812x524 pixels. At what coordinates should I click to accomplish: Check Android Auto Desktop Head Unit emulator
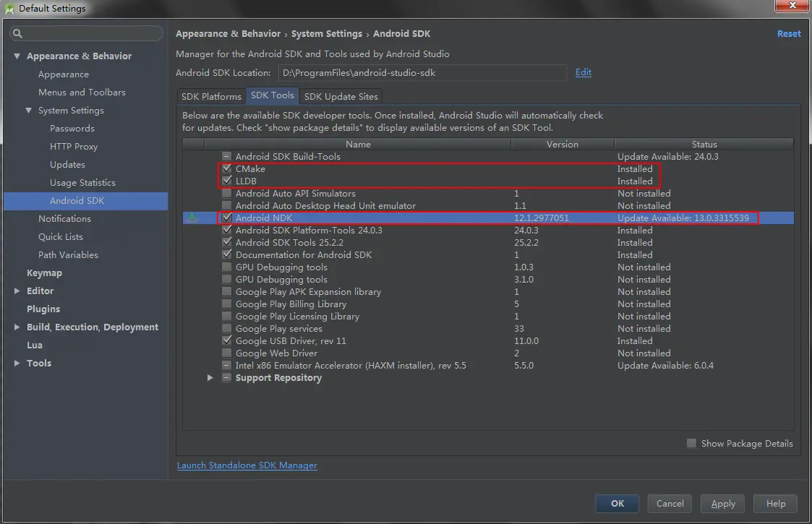227,205
